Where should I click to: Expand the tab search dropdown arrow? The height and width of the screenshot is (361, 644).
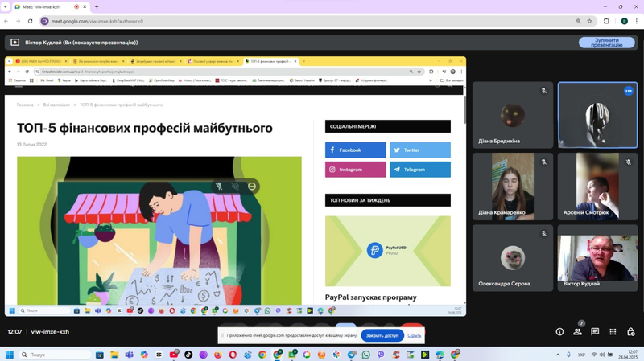click(x=6, y=6)
